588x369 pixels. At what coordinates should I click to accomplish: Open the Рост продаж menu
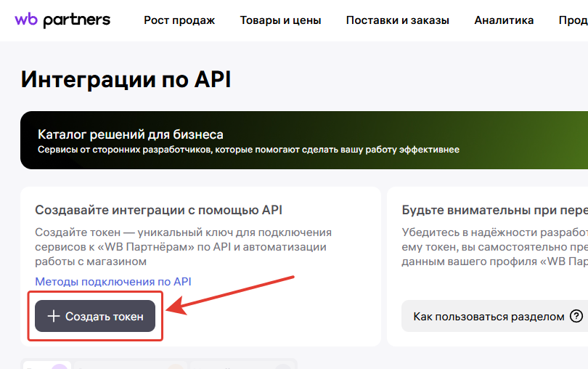[x=179, y=20]
